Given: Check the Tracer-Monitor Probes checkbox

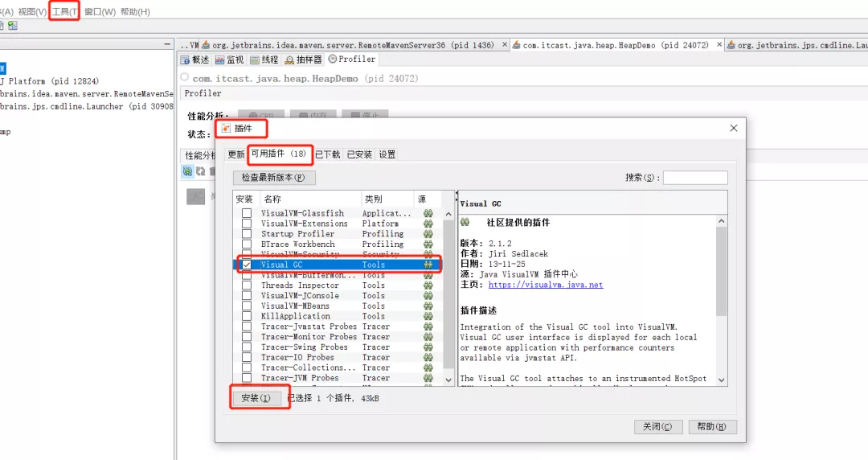Looking at the screenshot, I should 247,336.
